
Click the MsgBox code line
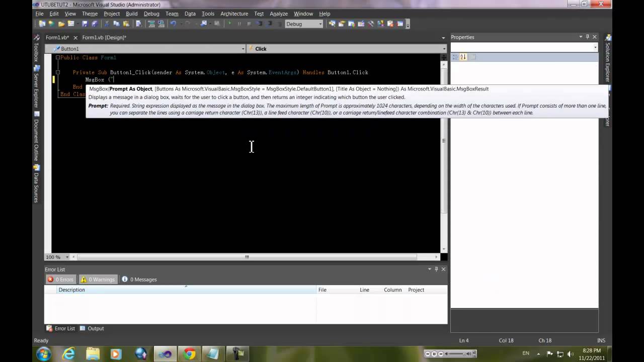[100, 79]
